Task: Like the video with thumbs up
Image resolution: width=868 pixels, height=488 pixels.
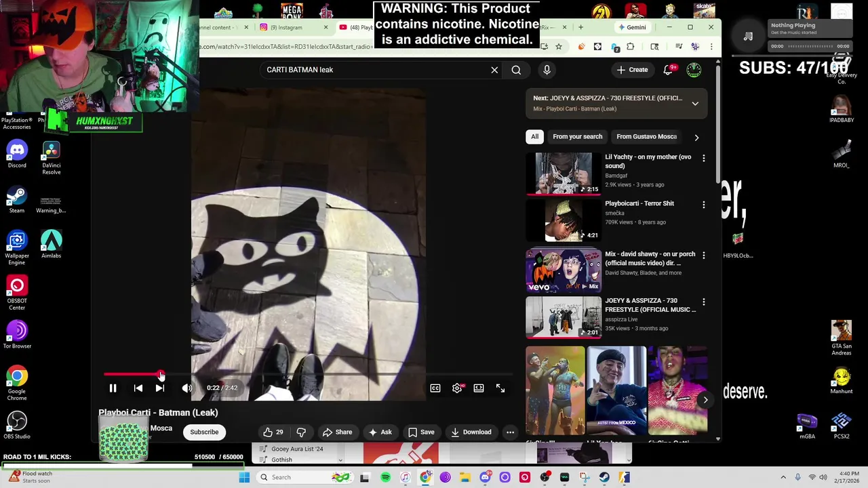Action: [273, 432]
